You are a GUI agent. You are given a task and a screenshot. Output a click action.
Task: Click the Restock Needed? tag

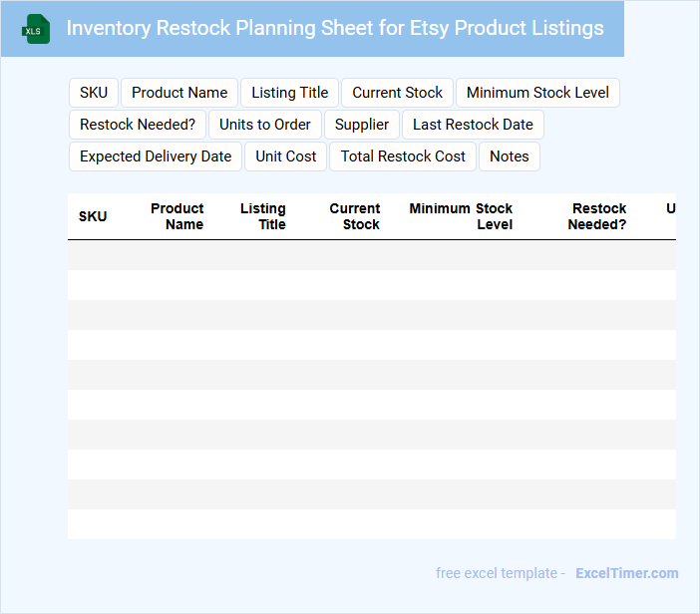pos(138,125)
